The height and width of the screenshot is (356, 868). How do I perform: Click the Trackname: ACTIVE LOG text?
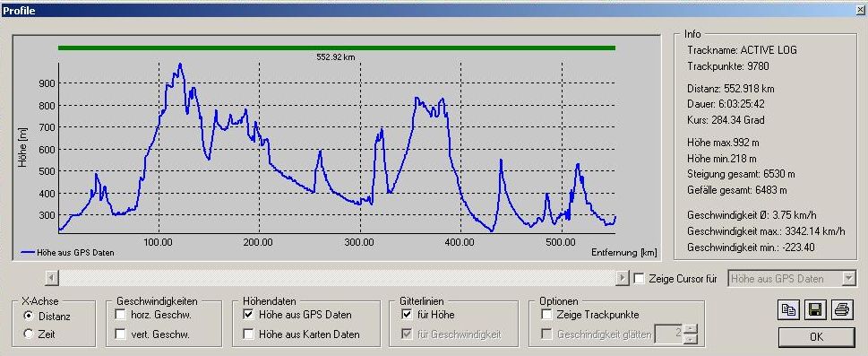point(743,50)
